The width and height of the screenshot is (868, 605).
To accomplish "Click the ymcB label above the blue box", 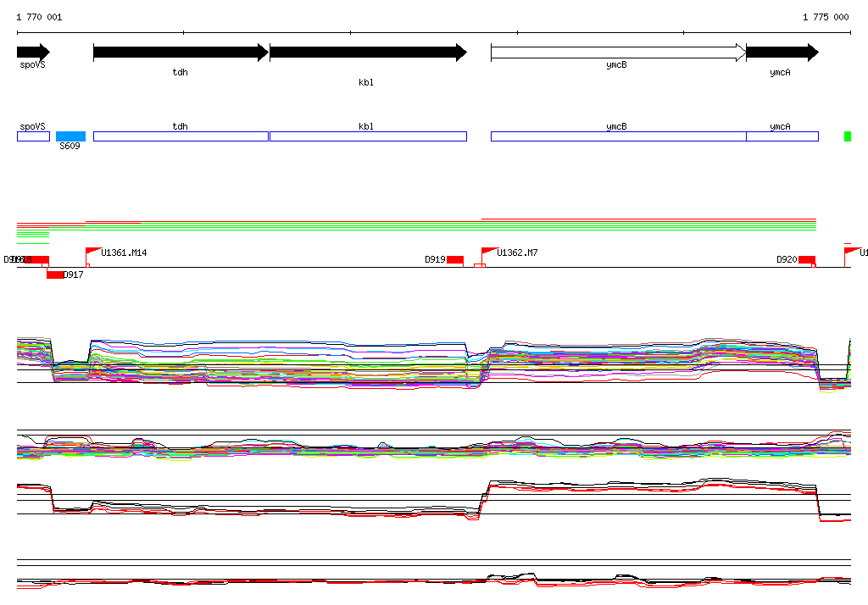I will (x=616, y=127).
